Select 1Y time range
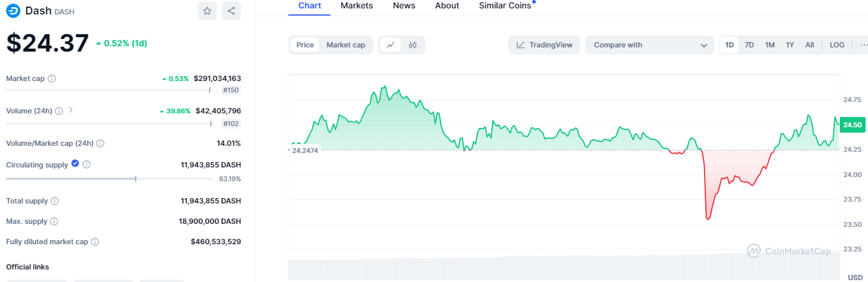 pos(790,45)
